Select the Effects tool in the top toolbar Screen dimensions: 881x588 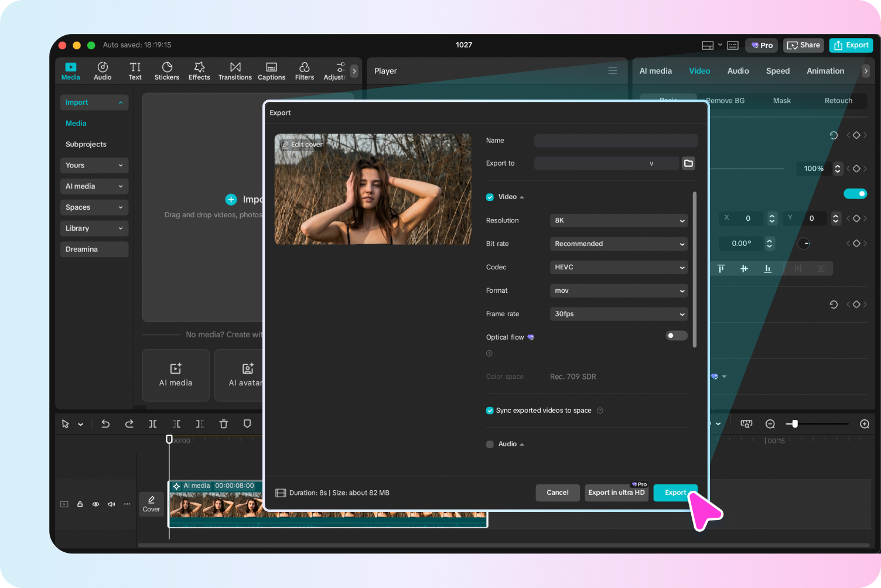[199, 70]
